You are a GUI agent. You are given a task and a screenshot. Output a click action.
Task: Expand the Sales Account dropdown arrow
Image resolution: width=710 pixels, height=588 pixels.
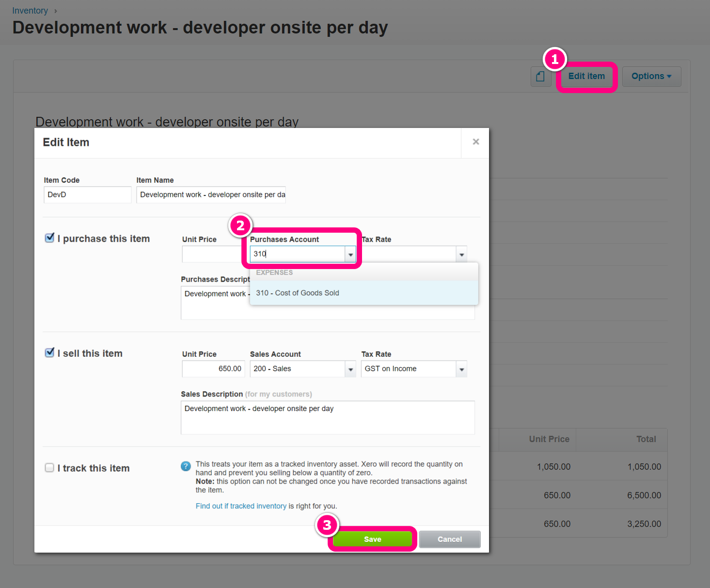350,369
